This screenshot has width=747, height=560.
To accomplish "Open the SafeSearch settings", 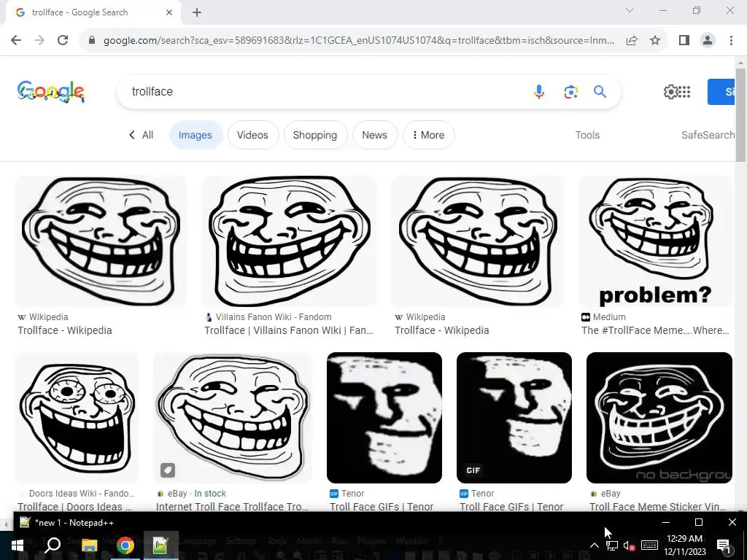I will (x=708, y=135).
